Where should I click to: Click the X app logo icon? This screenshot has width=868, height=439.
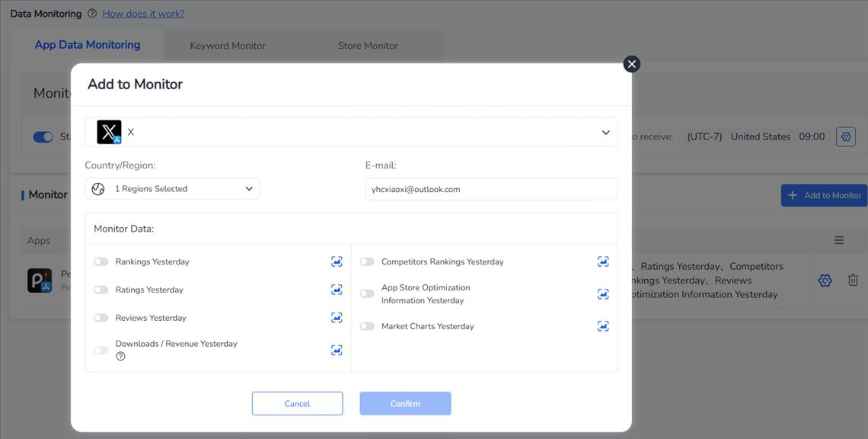(x=109, y=132)
